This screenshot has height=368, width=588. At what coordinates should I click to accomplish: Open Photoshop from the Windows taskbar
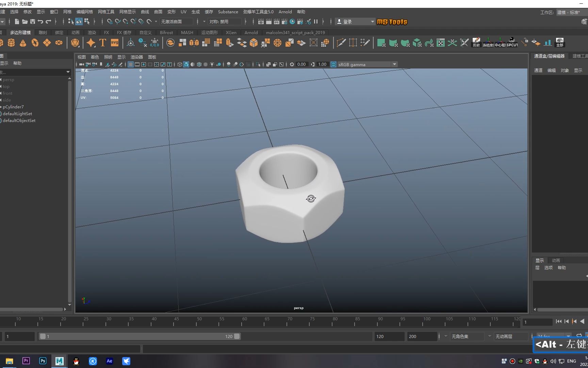(43, 361)
